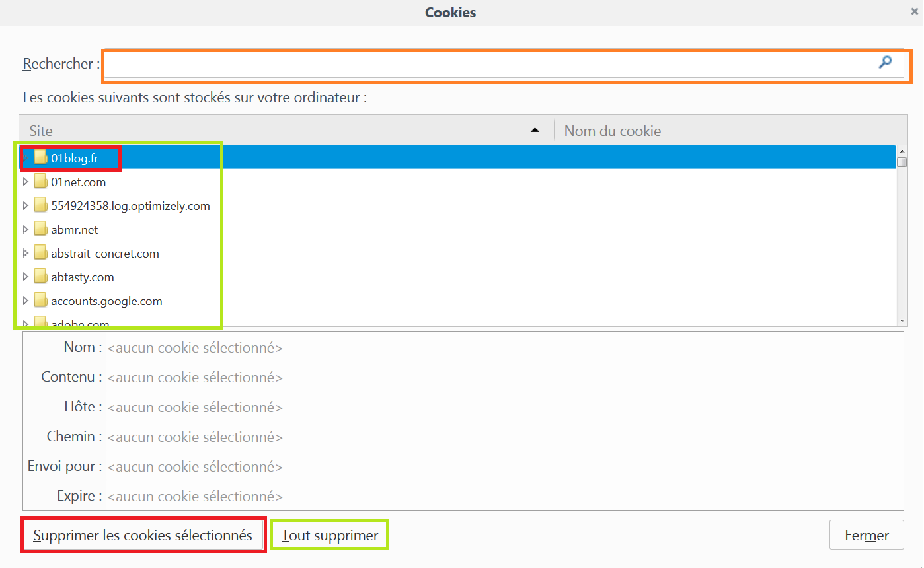This screenshot has width=924, height=568.
Task: Select the 01blog.fr site row
Action: point(458,158)
